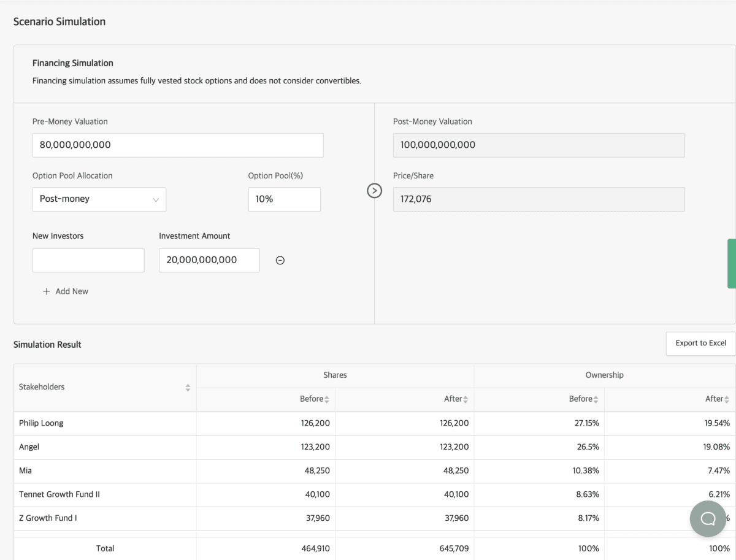
Task: Click the New Investors name field
Action: [88, 260]
